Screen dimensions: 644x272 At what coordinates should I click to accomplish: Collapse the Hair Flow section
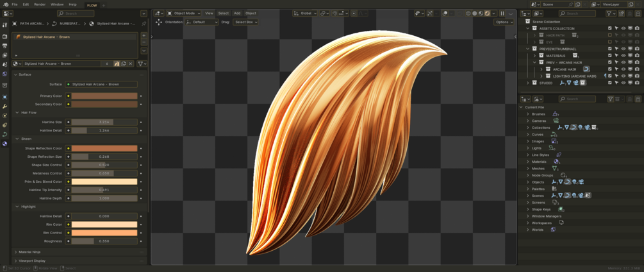17,112
